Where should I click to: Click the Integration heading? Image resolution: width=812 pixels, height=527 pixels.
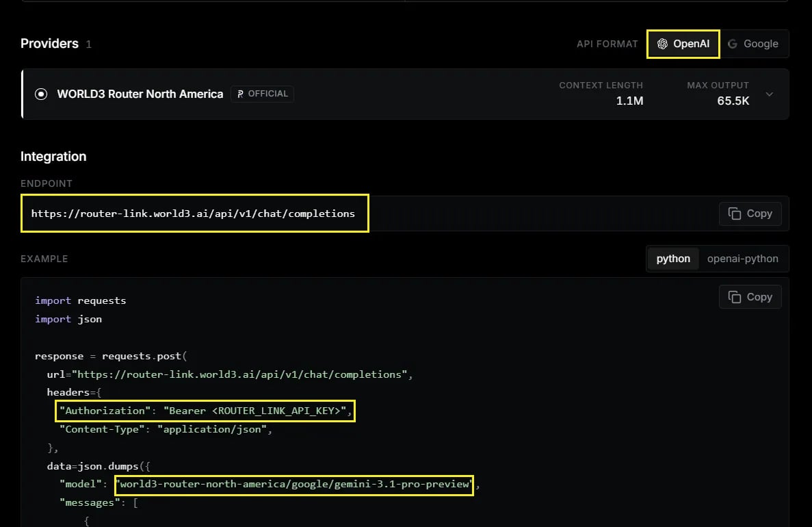coord(53,157)
